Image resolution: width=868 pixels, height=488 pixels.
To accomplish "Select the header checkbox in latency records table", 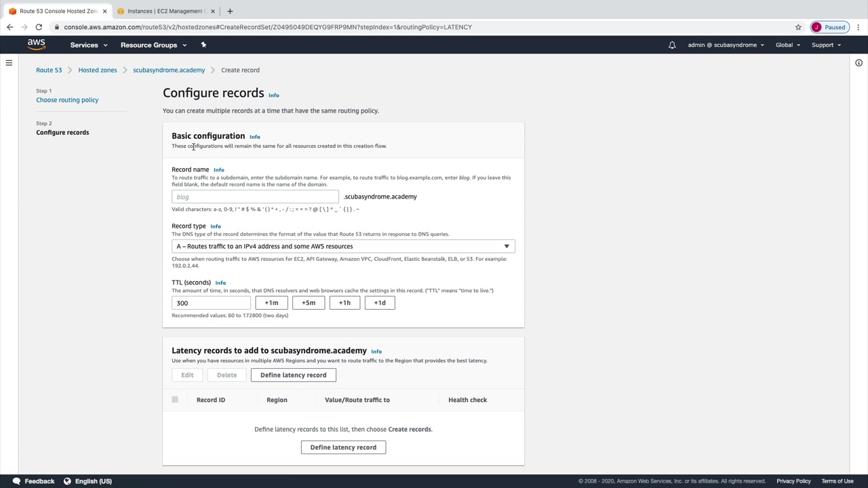I will [x=175, y=400].
